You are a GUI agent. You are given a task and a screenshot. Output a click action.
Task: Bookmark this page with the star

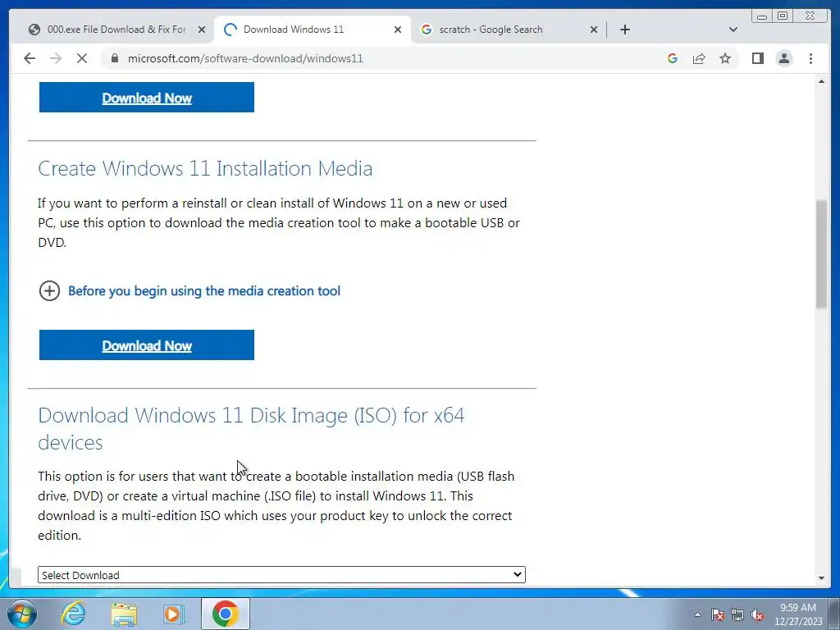pyautogui.click(x=725, y=58)
